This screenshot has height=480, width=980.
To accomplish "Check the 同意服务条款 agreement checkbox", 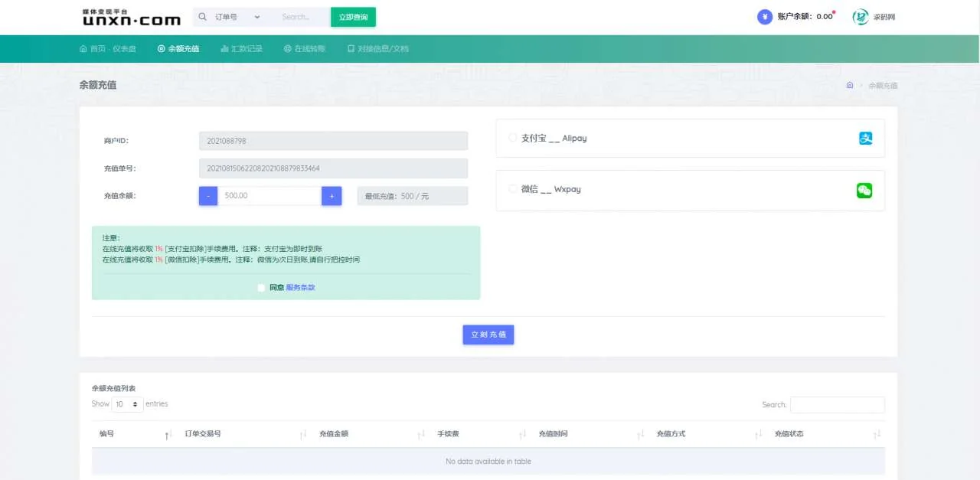I will point(261,286).
